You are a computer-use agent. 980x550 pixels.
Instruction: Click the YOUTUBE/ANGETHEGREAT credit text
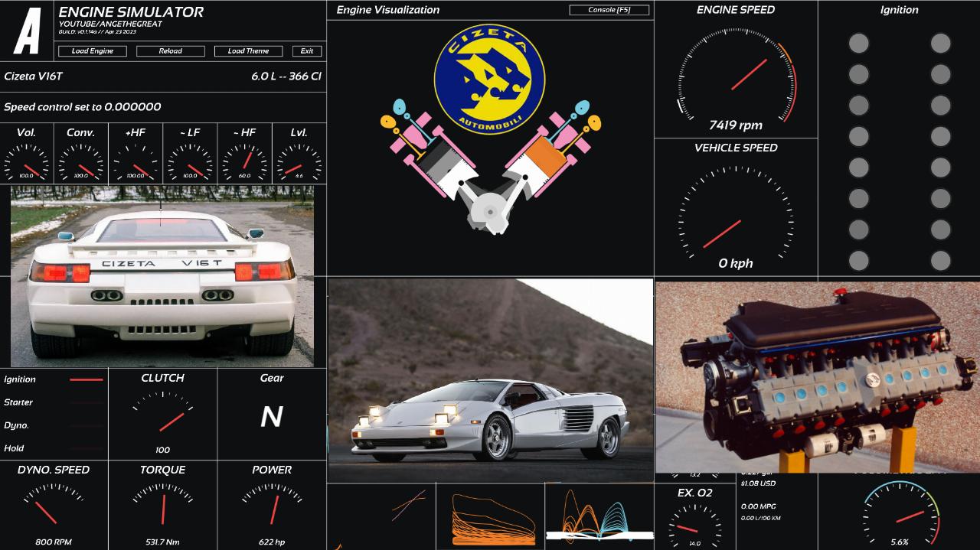[110, 24]
